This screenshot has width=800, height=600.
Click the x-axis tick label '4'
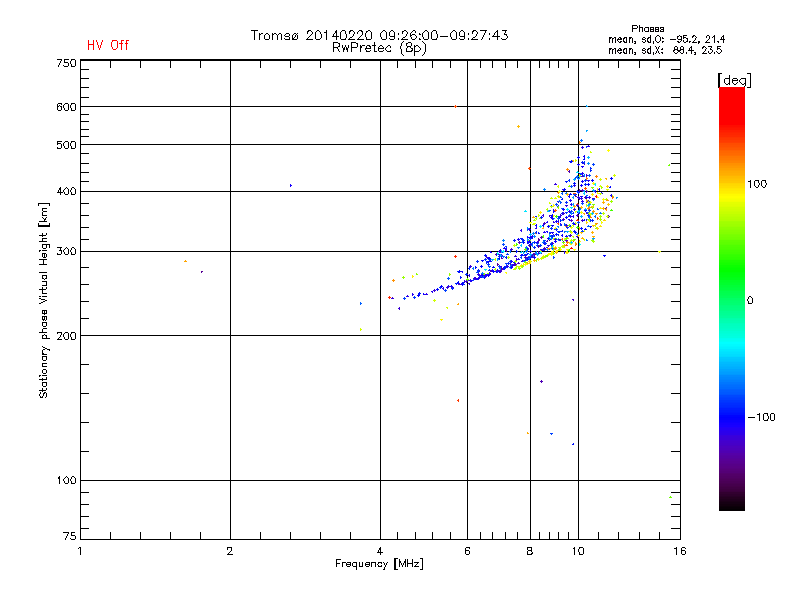[380, 551]
